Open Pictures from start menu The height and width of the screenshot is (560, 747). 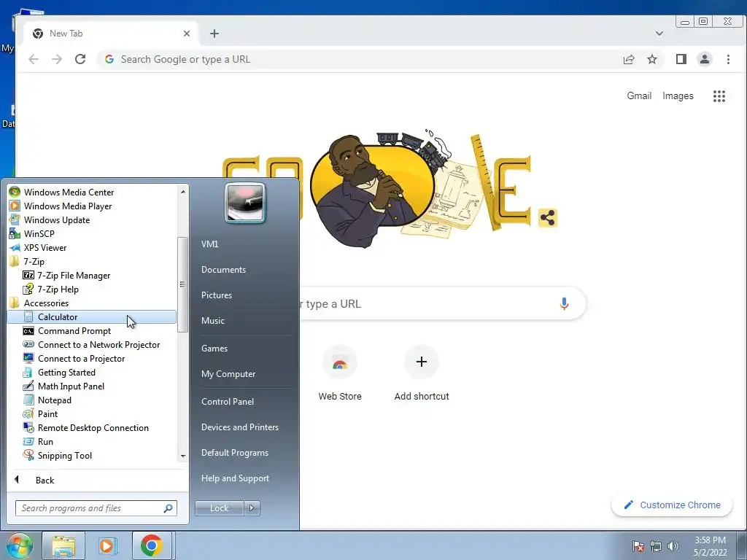(217, 295)
